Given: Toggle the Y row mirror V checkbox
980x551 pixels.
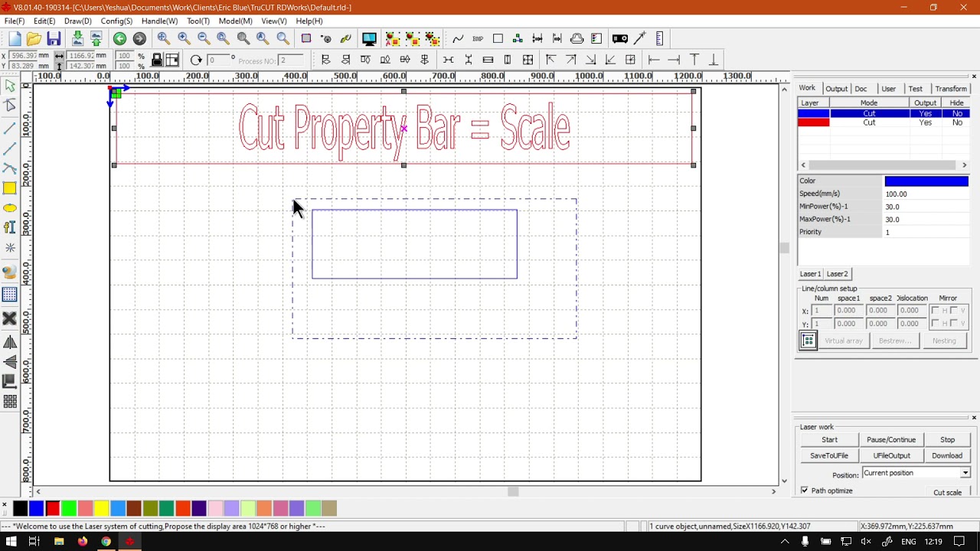Looking at the screenshot, I should point(954,324).
